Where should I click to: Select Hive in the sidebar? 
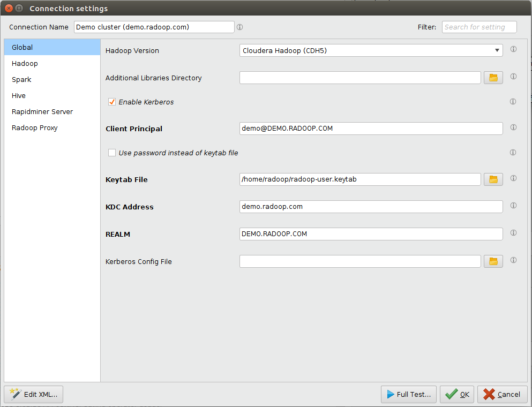click(19, 95)
